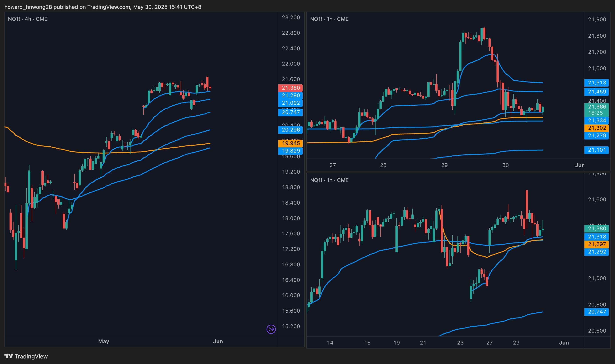This screenshot has width=615, height=364.
Task: Click the orange 21,302 price label
Action: [x=596, y=128]
